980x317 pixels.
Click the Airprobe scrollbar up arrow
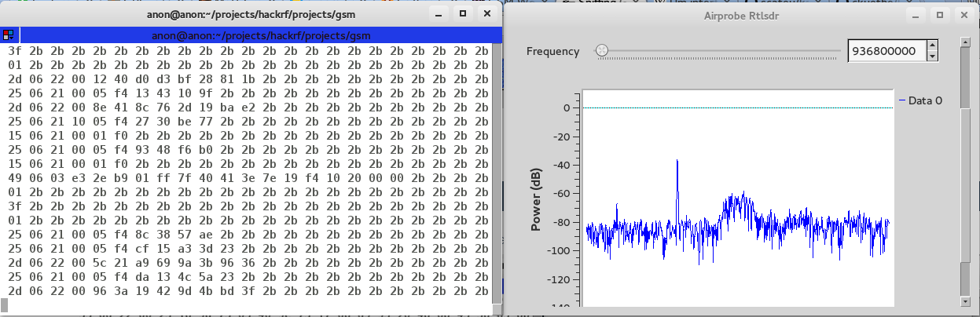pos(964,41)
